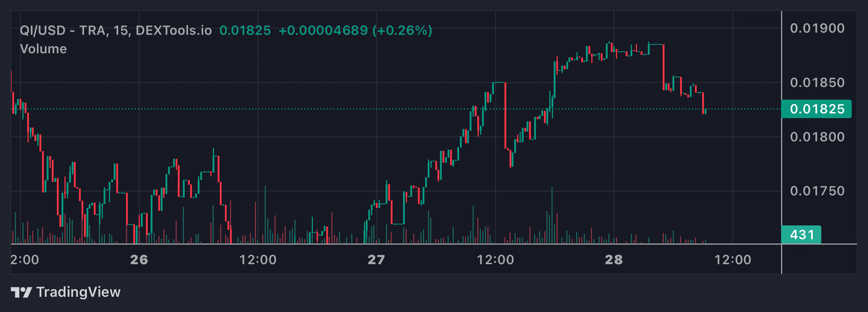
Task: Click the green 0.01825 price axis label
Action: click(x=817, y=109)
